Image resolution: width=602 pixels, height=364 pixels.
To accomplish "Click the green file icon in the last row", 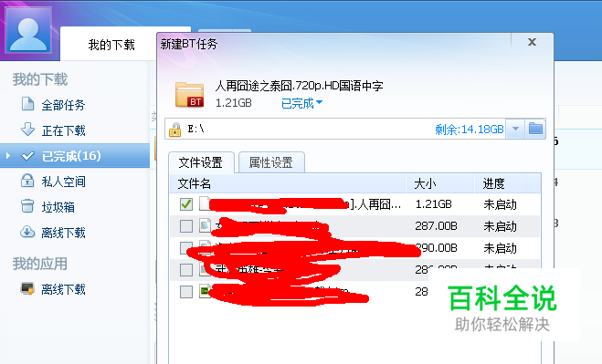I will tap(205, 291).
